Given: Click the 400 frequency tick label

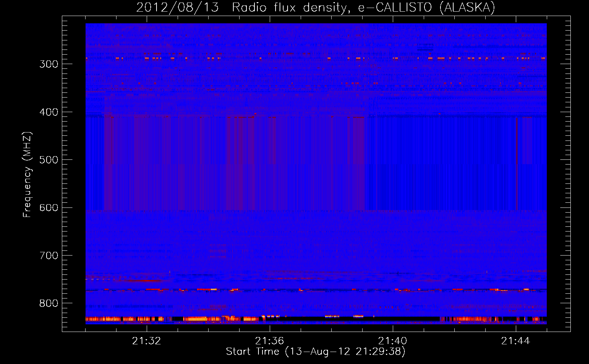Looking at the screenshot, I should click(49, 112).
